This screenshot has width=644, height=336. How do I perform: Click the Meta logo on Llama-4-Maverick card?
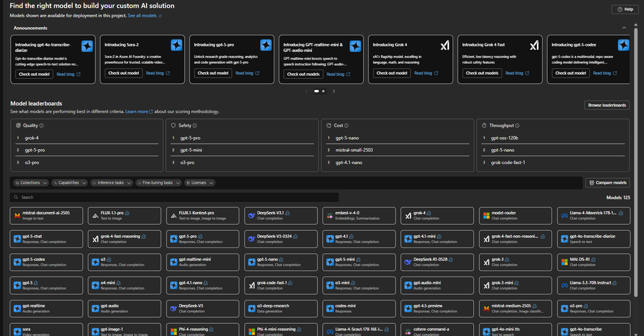565,216
